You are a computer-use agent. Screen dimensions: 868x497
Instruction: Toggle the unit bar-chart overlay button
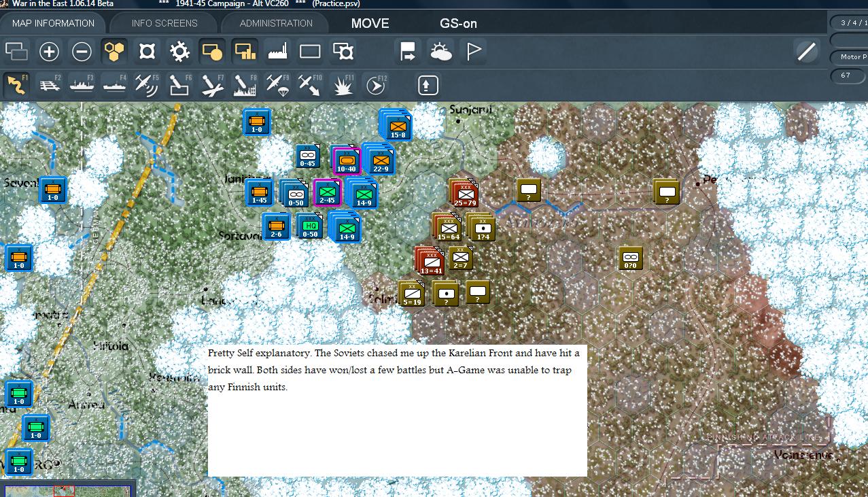(245, 52)
